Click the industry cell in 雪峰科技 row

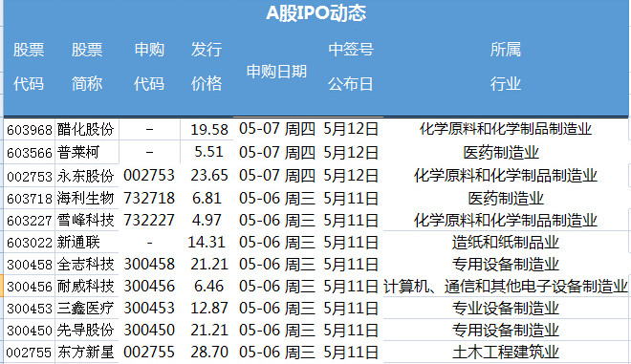point(506,220)
